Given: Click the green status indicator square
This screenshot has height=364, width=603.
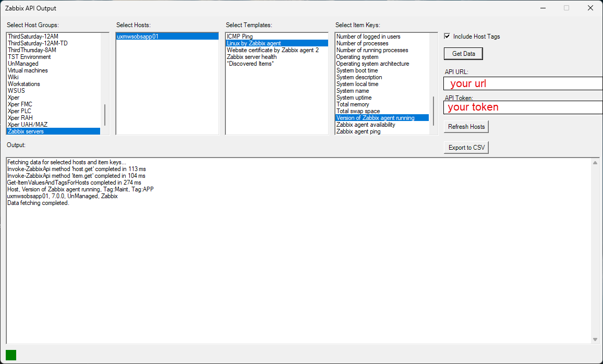Looking at the screenshot, I should [x=11, y=355].
